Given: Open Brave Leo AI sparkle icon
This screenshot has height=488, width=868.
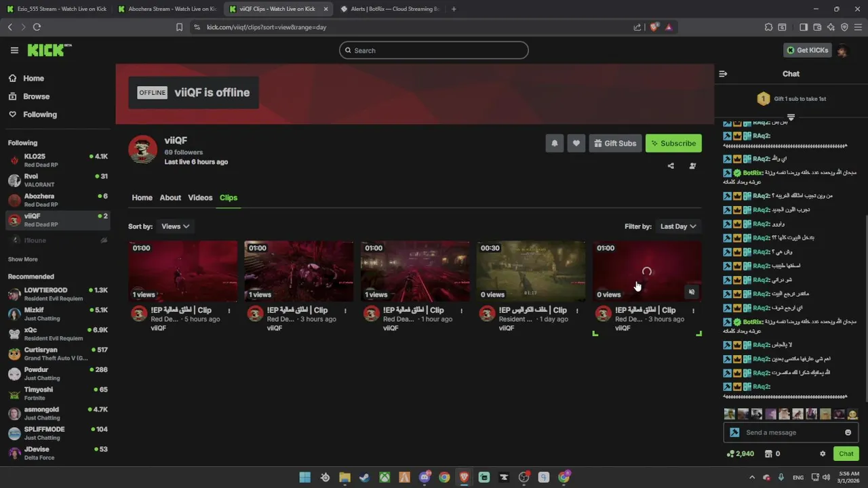Looking at the screenshot, I should click(x=831, y=27).
